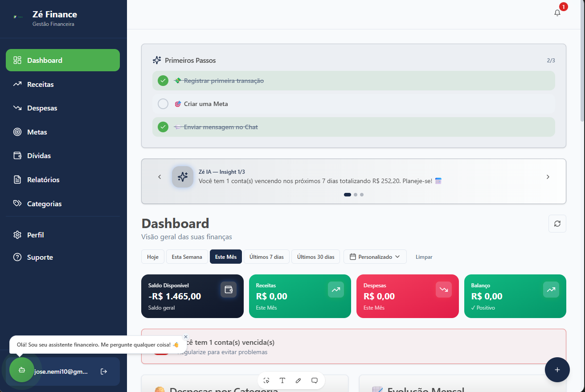Select the pencil tool in the bottom toolbar
Viewport: 585px width, 392px height.
299,380
